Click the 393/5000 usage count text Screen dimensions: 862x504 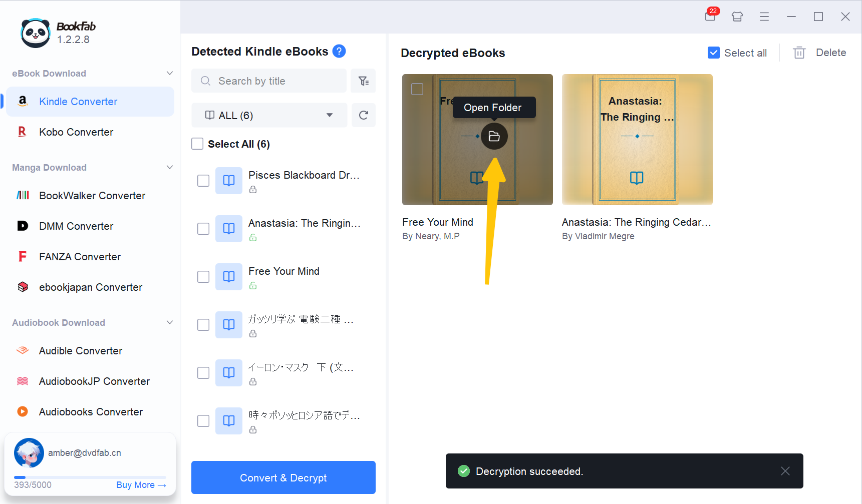coord(33,485)
